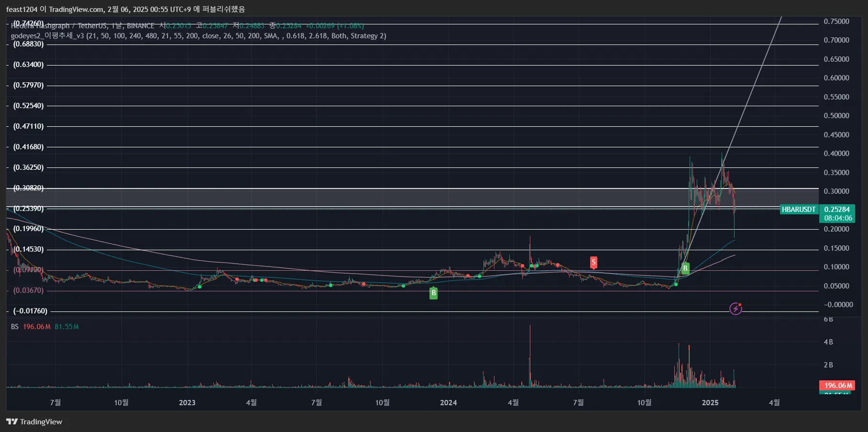Click the 2025 label on the time axis

point(710,403)
